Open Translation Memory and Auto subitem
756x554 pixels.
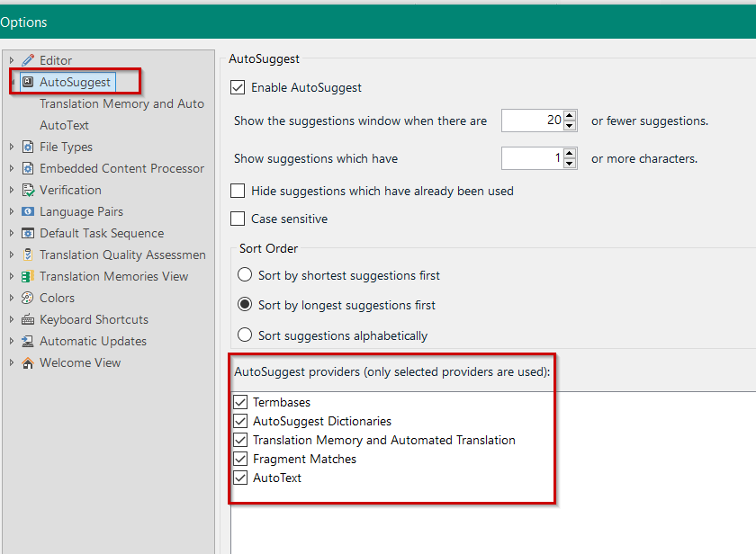pos(122,103)
